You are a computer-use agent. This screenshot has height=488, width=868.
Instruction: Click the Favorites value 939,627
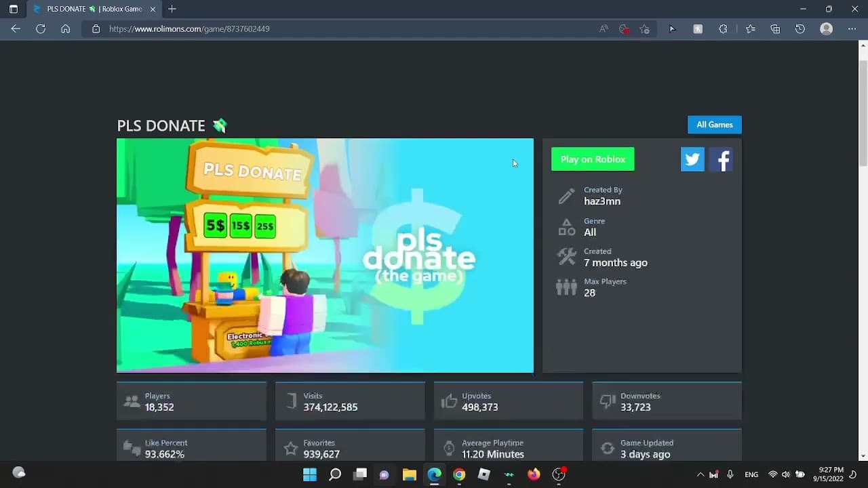pos(321,454)
